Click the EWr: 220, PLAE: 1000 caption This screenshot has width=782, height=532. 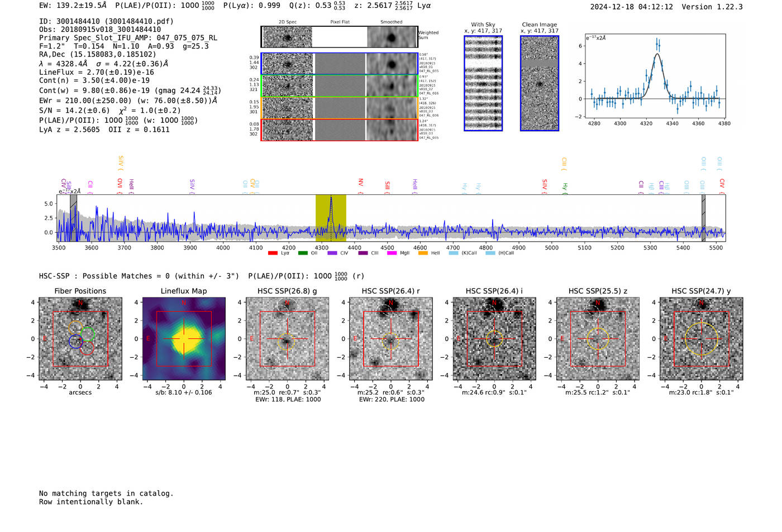pos(392,400)
